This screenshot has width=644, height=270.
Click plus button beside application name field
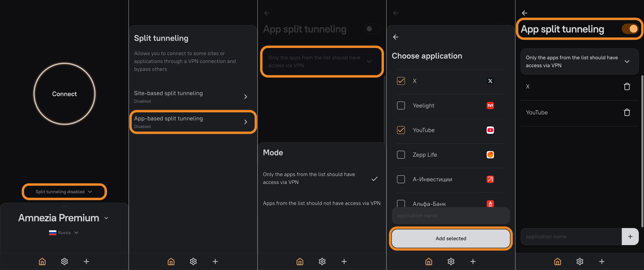630,237
